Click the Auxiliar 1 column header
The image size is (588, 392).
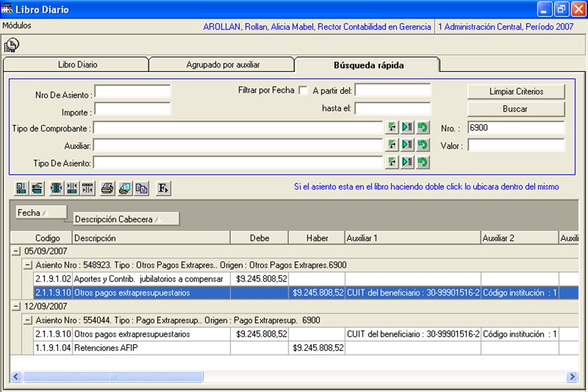(413, 238)
